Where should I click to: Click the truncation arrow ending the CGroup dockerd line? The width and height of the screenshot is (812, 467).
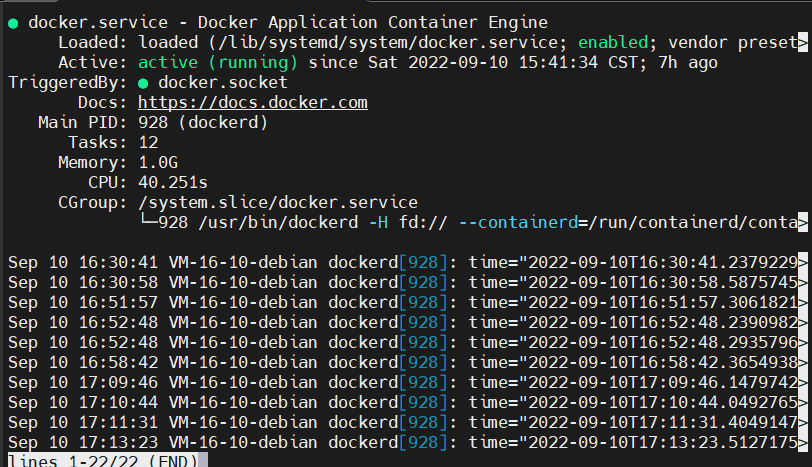coord(803,222)
